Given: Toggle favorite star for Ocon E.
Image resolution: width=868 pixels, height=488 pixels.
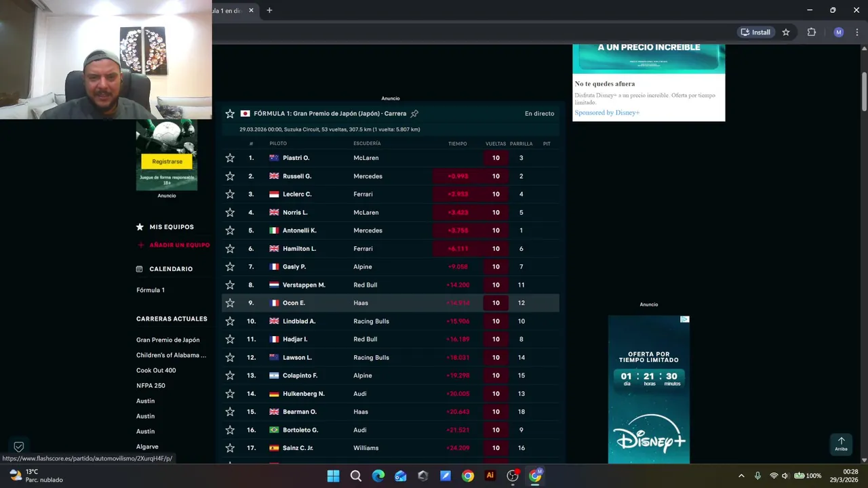Looking at the screenshot, I should pyautogui.click(x=230, y=303).
